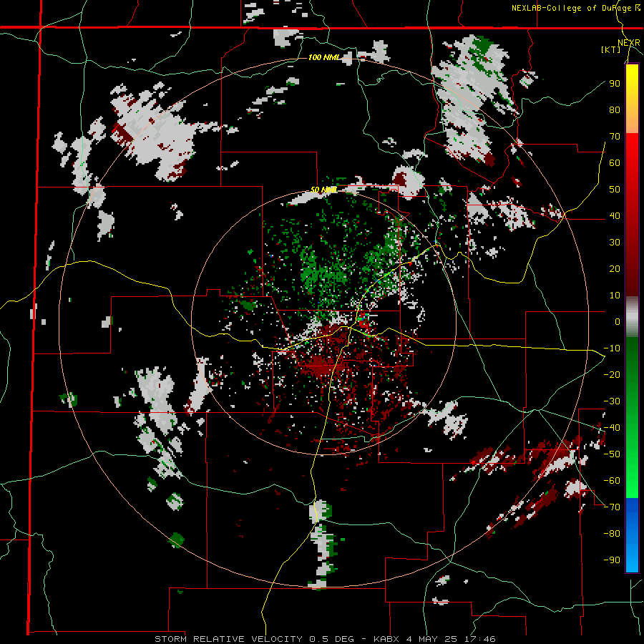Click the yellow top segment of color bar
Image resolution: width=644 pixels, height=644 pixels.
click(632, 99)
